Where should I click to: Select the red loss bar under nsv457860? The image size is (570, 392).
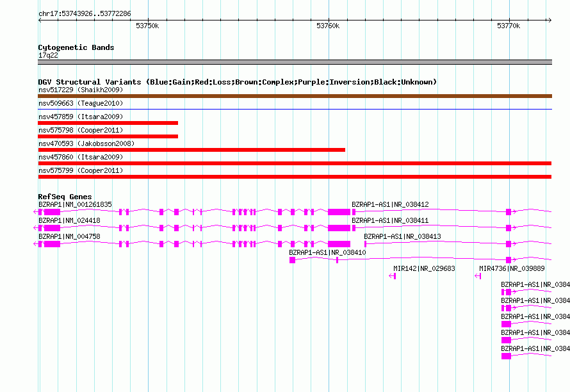pos(295,163)
